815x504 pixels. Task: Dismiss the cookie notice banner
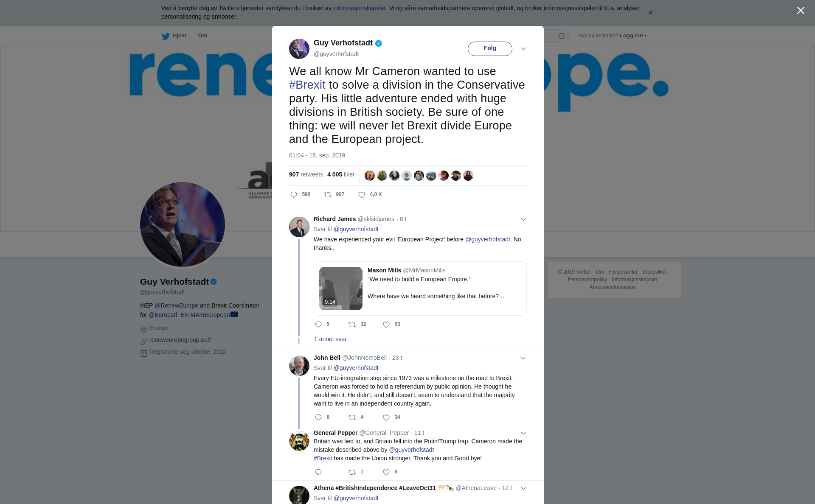(650, 13)
